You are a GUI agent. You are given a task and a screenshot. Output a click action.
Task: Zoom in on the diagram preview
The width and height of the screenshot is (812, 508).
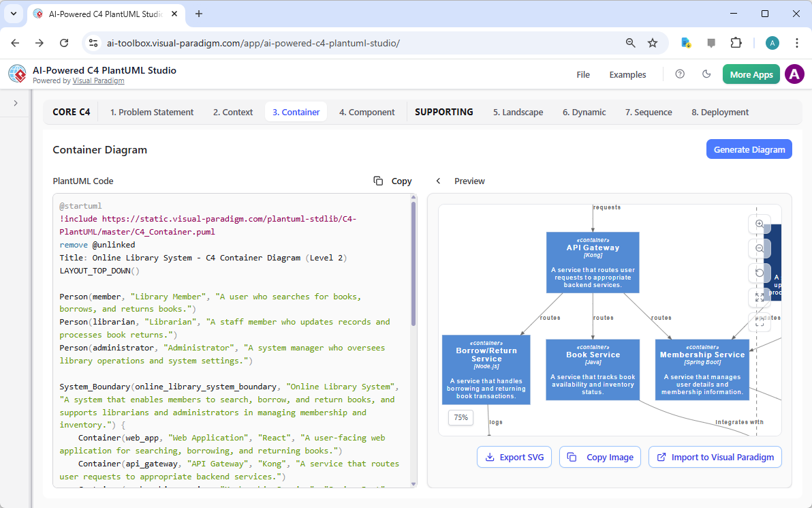point(759,224)
